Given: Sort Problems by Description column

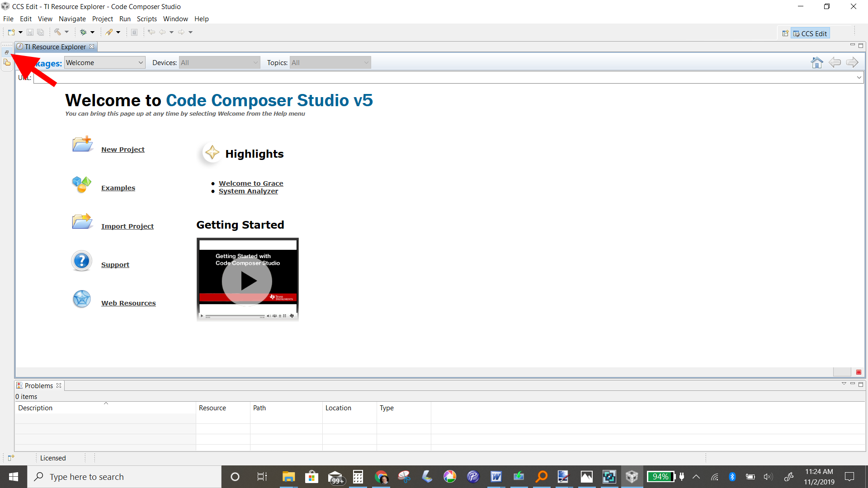Looking at the screenshot, I should tap(105, 408).
